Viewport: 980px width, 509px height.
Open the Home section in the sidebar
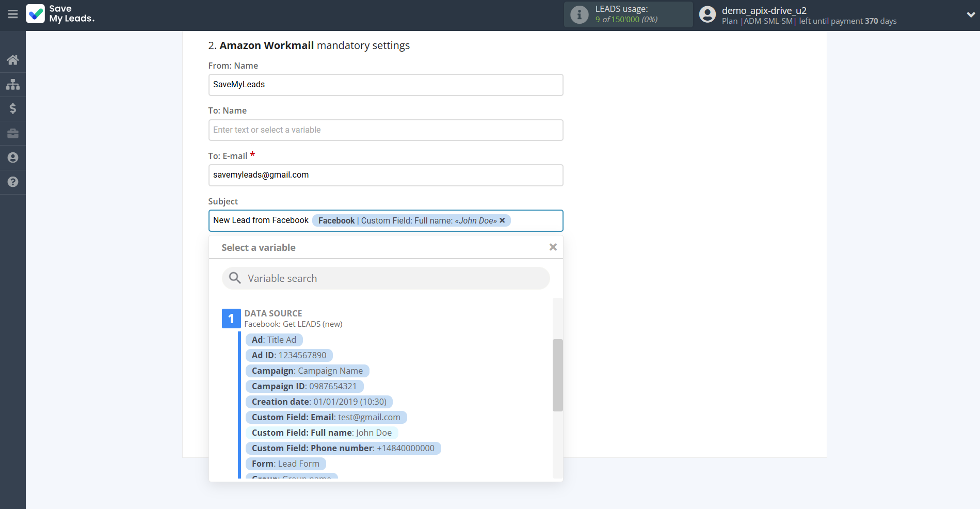(12, 59)
